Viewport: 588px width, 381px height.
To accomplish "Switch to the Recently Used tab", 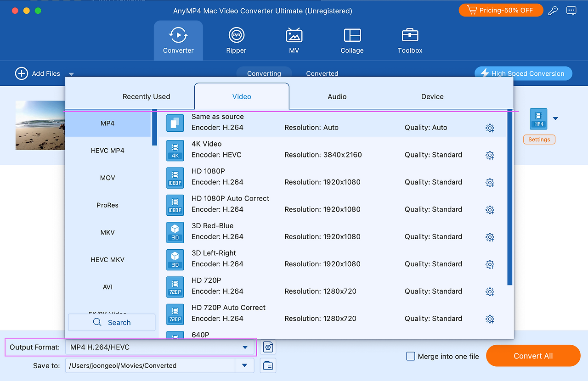I will tap(146, 96).
